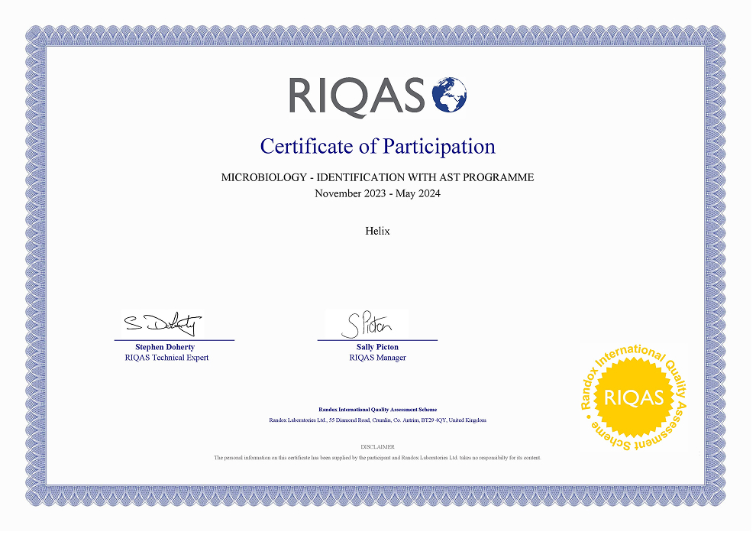The width and height of the screenshot is (756, 535).
Task: Click the bold 'Randox International Quality Assessment Scheme' line
Action: [377, 410]
